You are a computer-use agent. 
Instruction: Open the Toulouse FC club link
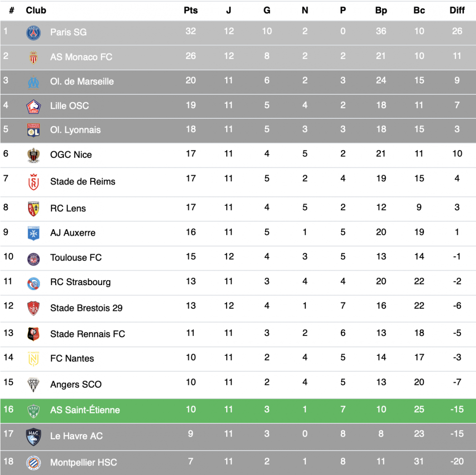click(x=76, y=257)
